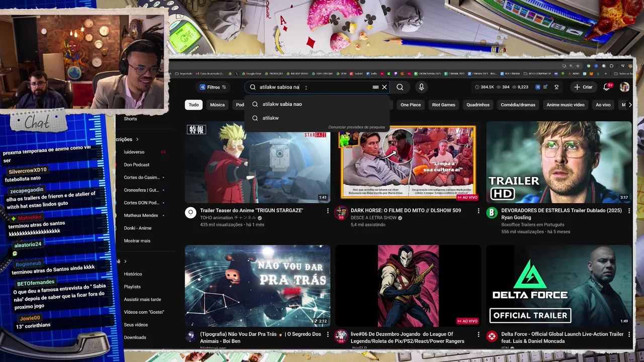Open more options for Não Vou Dar Pra Trás

pyautogui.click(x=328, y=334)
